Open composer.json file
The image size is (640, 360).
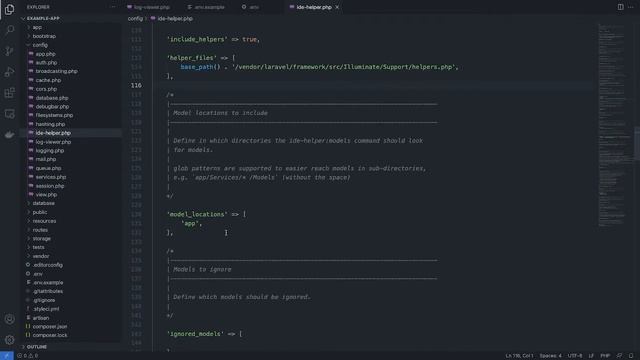coord(50,327)
